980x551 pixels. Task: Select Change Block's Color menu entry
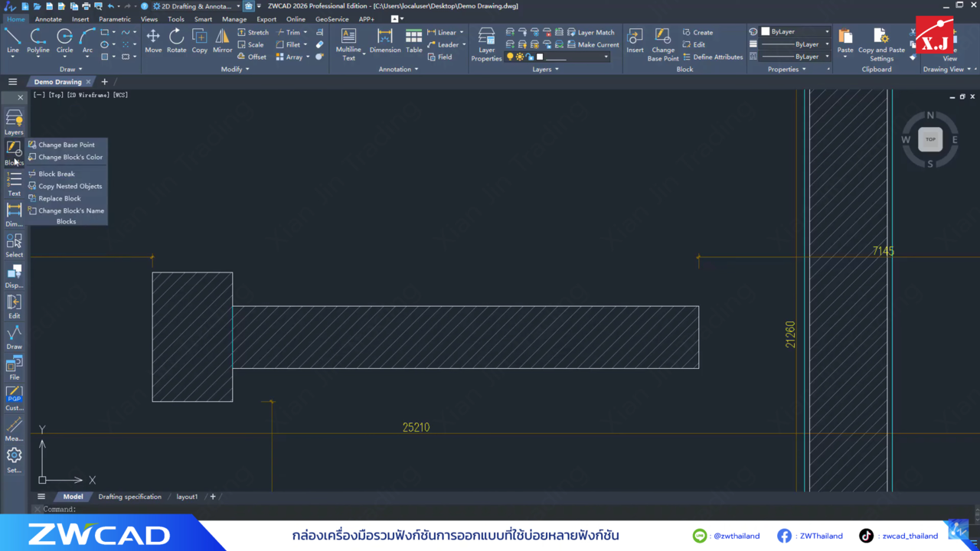pyautogui.click(x=66, y=157)
